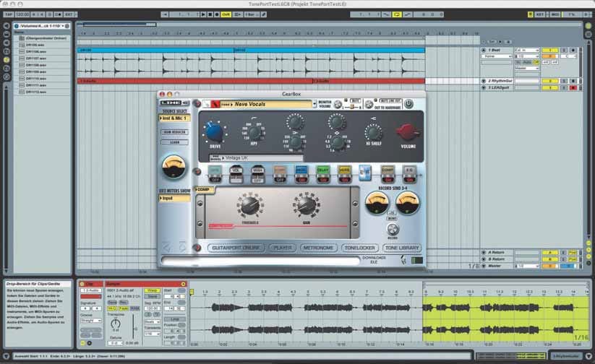
Task: Click the tuner fork icon at the GearBox bottom
Action: point(403,260)
